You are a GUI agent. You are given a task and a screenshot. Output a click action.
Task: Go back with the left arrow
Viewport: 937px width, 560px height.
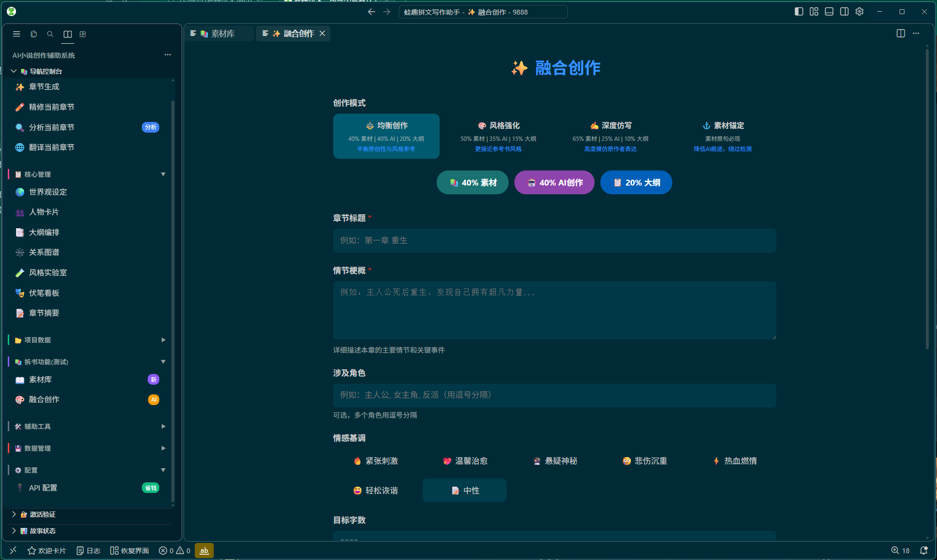click(x=371, y=12)
